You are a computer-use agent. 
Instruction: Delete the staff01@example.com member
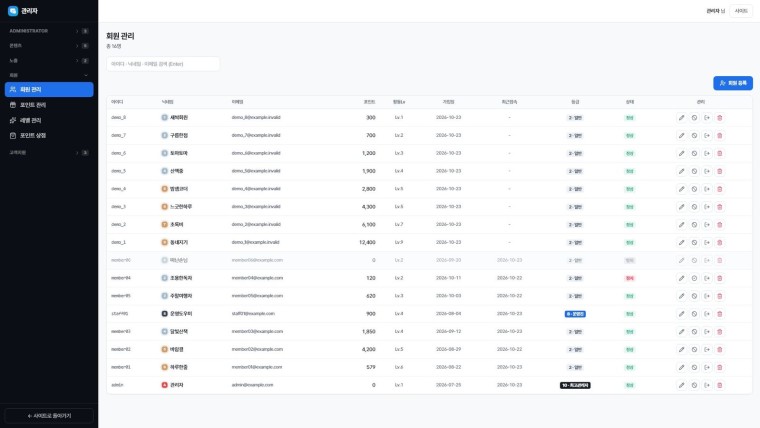coord(719,314)
